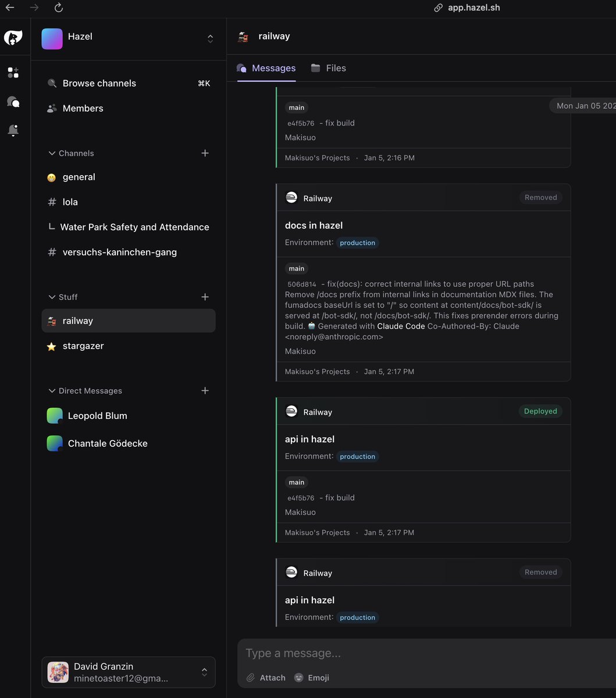Click the docs in hazel title

[x=314, y=225]
